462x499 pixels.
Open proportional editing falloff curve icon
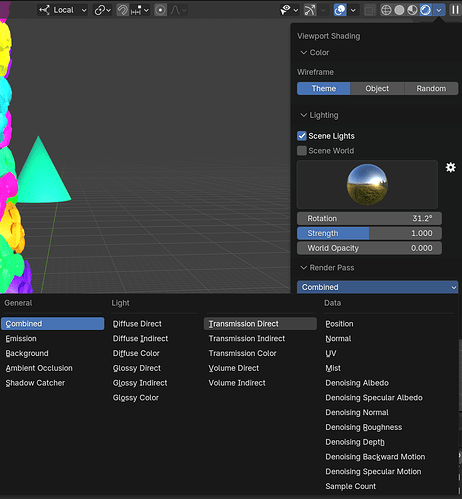pyautogui.click(x=178, y=10)
